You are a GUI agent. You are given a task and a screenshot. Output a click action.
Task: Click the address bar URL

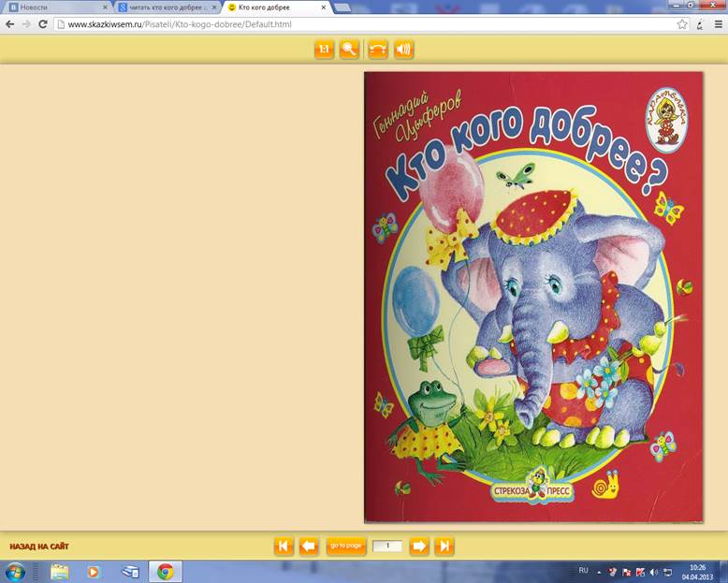pos(180,24)
